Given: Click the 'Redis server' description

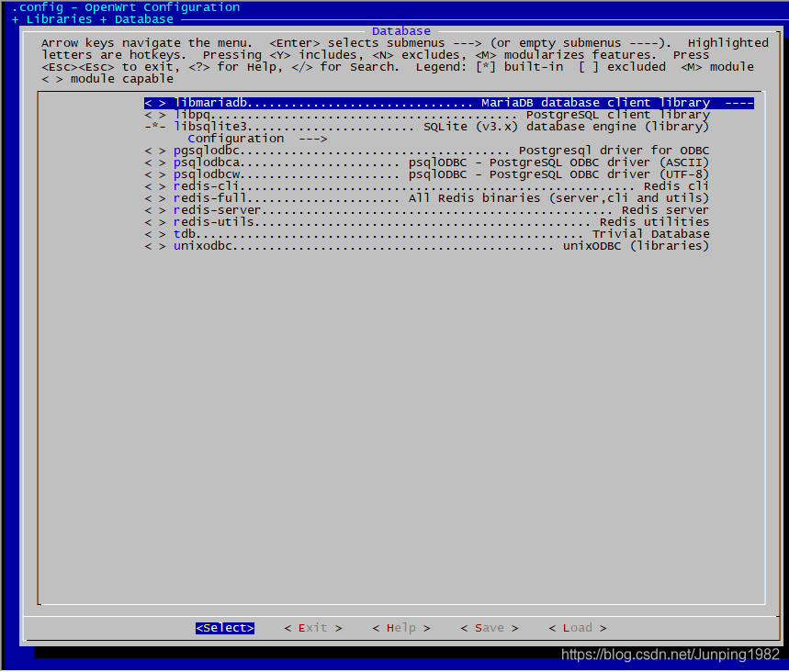Looking at the screenshot, I should [665, 211].
